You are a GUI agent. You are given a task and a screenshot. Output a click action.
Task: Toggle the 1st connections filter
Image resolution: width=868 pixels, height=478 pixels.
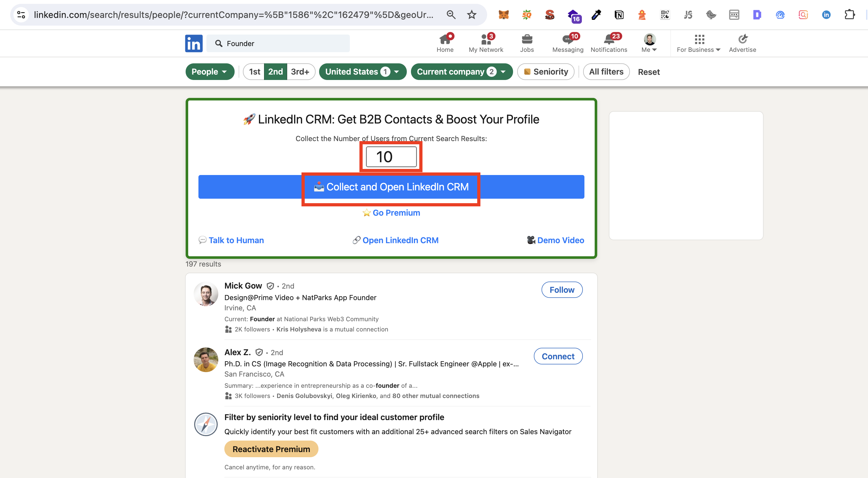tap(254, 72)
